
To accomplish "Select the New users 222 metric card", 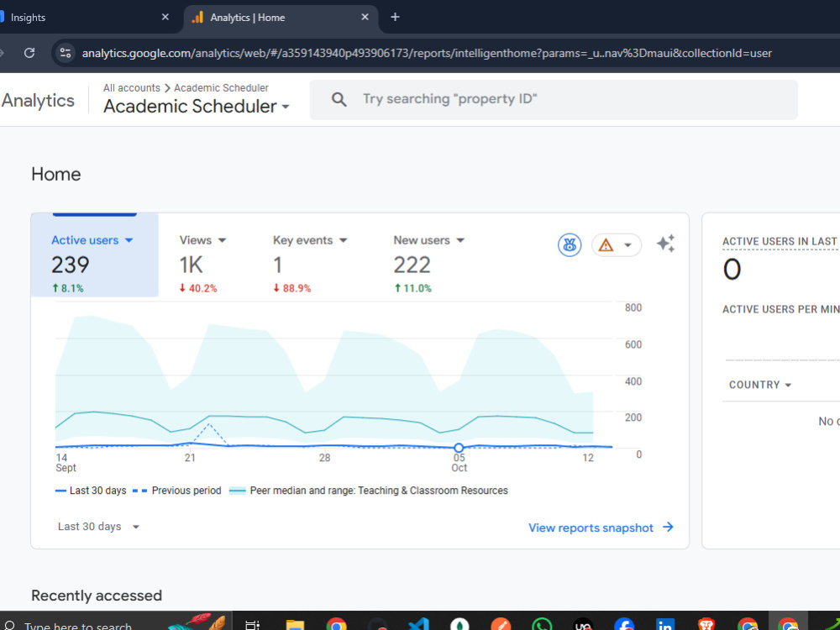I will click(x=428, y=262).
